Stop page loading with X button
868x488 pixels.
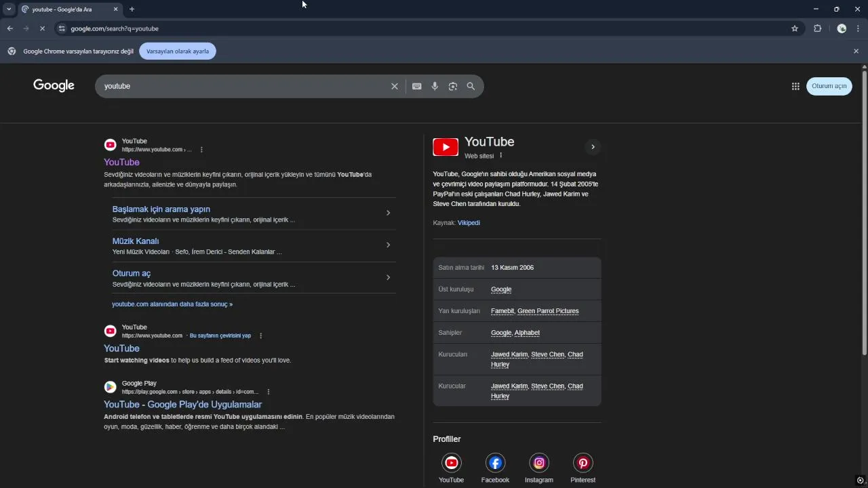42,28
